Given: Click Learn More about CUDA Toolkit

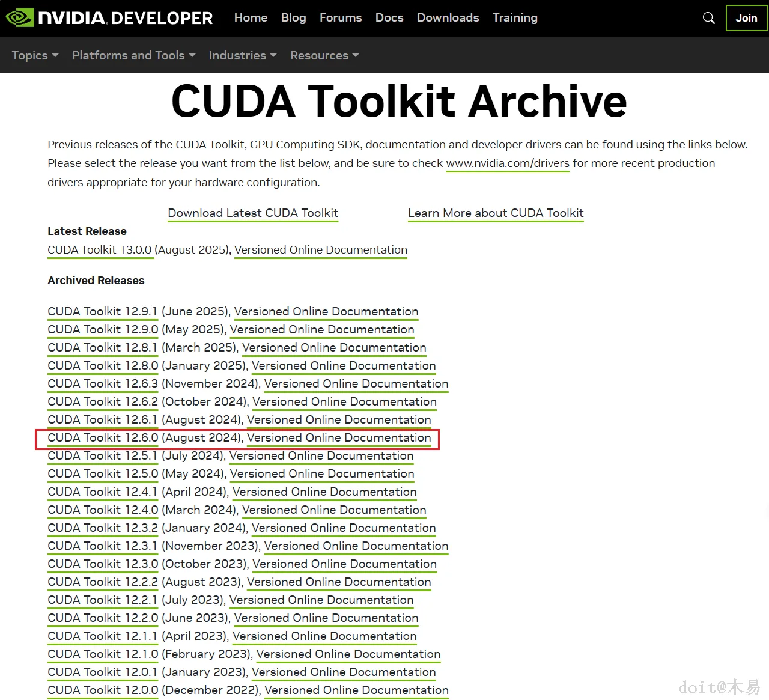Looking at the screenshot, I should pos(496,213).
